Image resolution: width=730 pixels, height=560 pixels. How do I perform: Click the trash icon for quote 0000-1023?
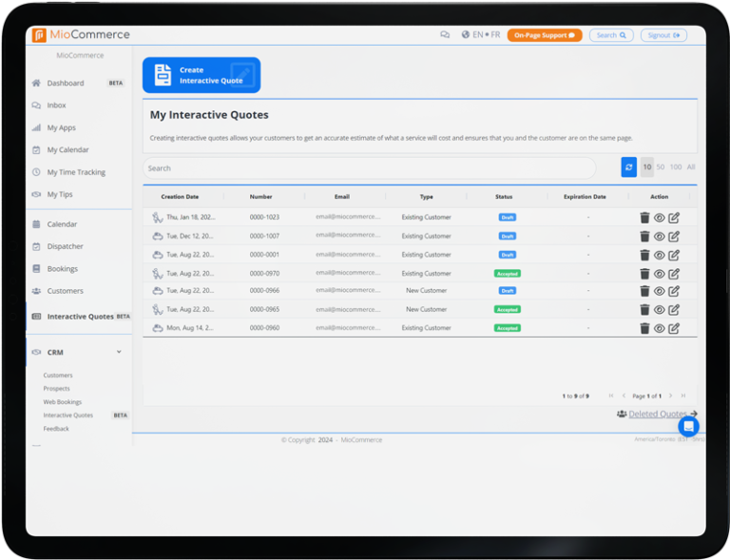644,218
